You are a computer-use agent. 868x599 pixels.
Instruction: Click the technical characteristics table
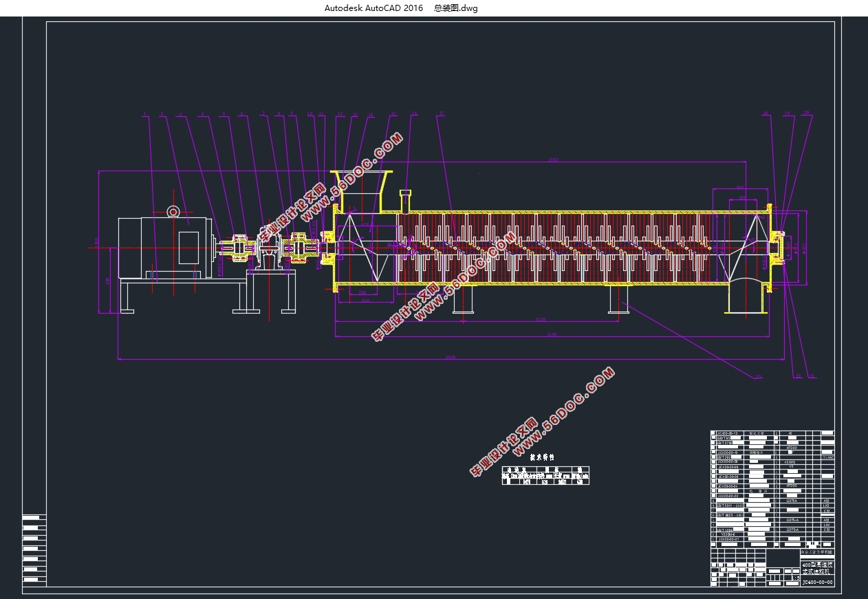(x=546, y=475)
